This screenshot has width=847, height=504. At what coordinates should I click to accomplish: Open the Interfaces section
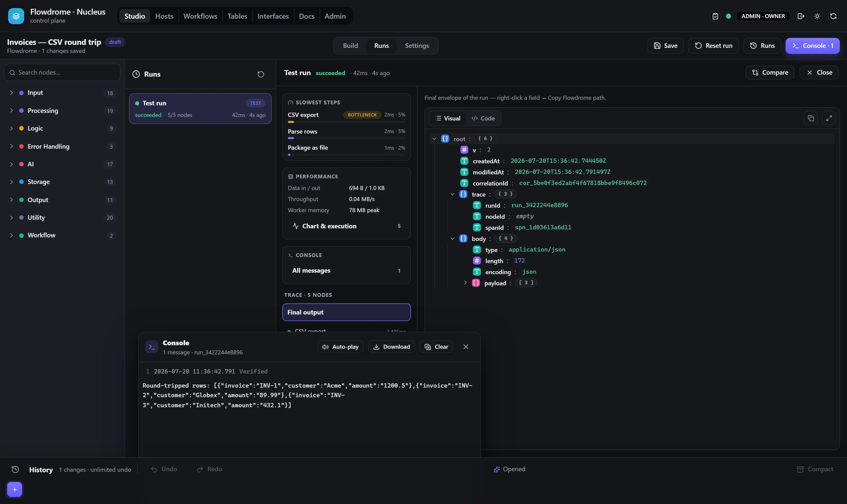[x=273, y=16]
